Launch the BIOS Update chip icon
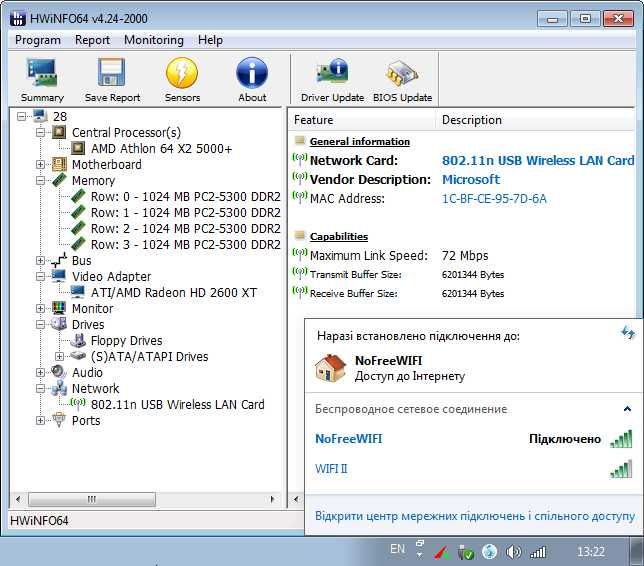The width and height of the screenshot is (644, 566). [x=402, y=74]
